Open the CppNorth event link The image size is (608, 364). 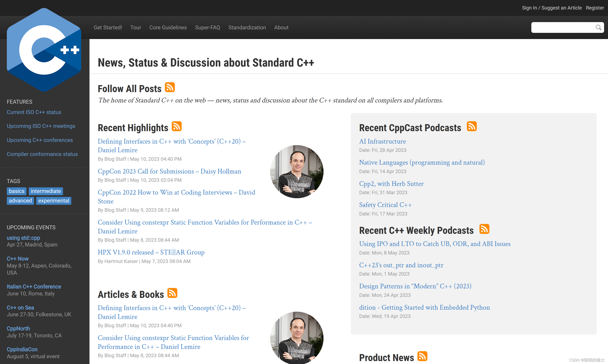tap(18, 328)
